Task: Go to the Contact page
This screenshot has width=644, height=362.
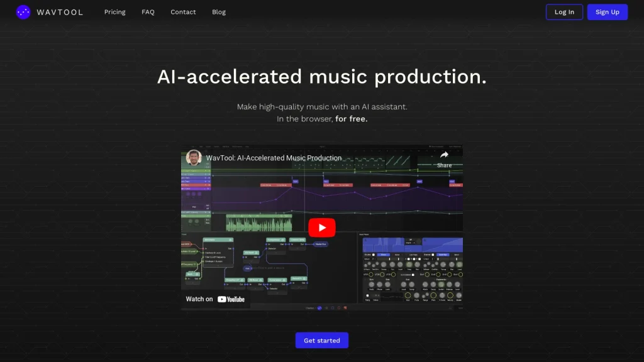Action: coord(183,12)
